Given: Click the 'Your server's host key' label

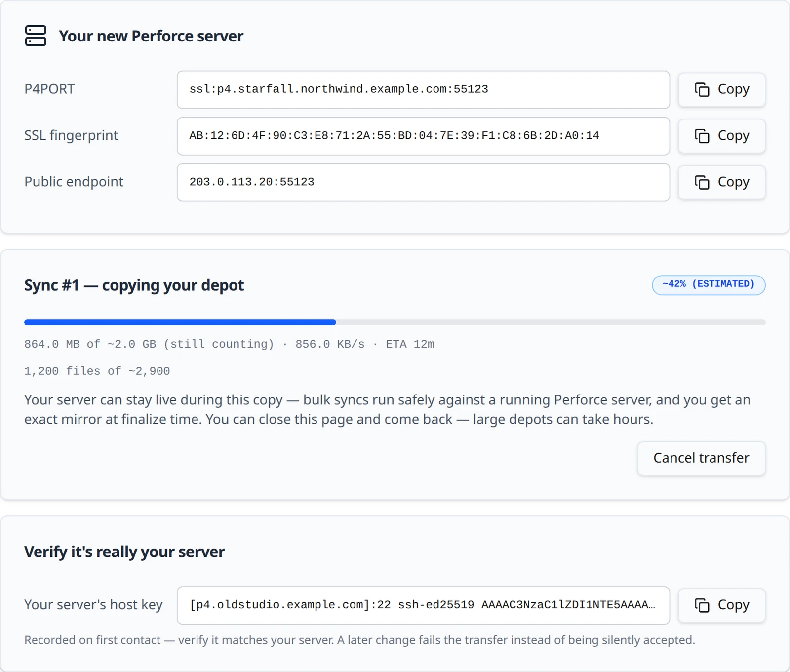Looking at the screenshot, I should tap(93, 604).
